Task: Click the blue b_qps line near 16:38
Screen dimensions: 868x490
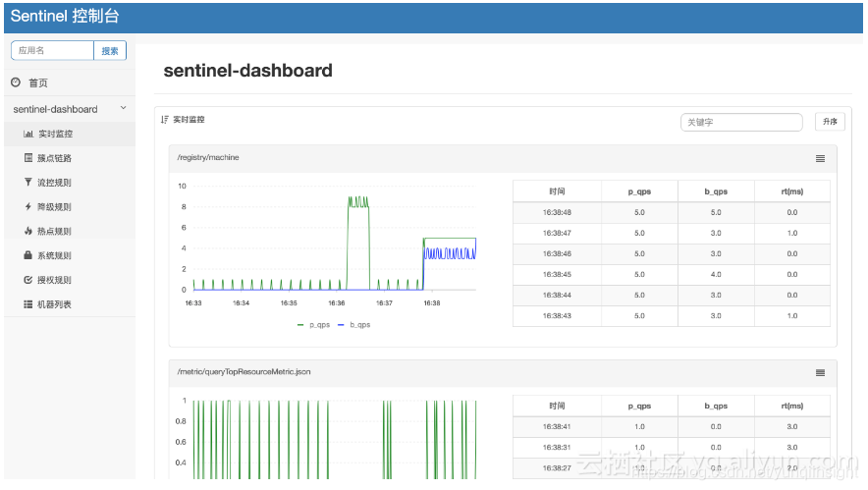Action: pyautogui.click(x=450, y=253)
